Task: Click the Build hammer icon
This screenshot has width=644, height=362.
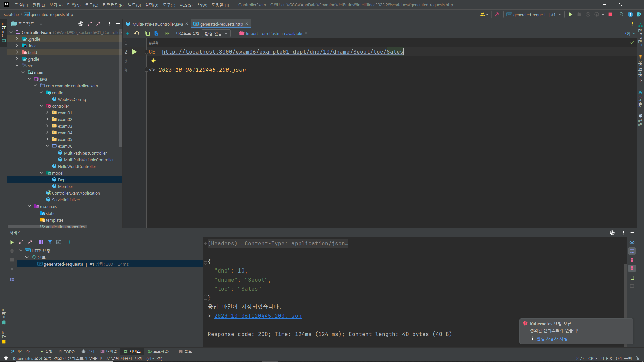Action: 497,14
